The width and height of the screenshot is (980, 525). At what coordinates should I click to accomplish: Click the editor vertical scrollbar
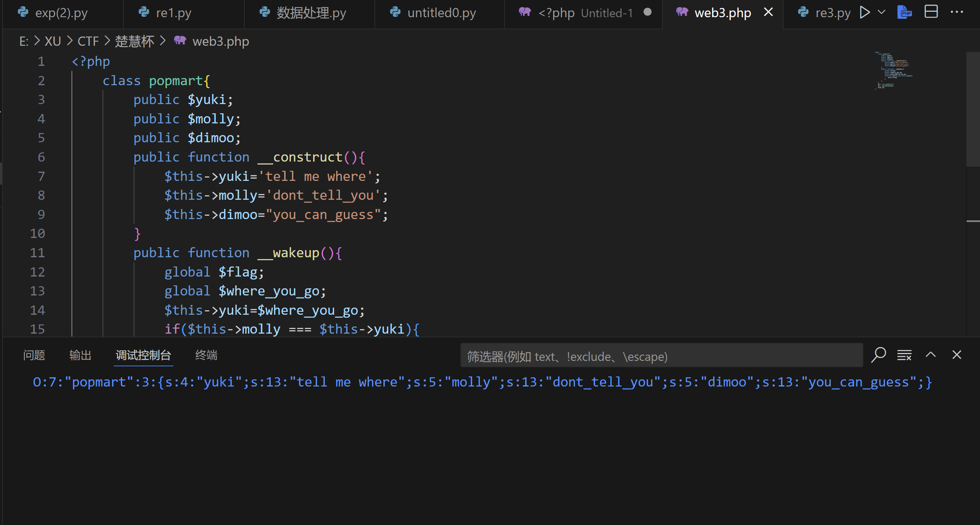click(x=973, y=109)
